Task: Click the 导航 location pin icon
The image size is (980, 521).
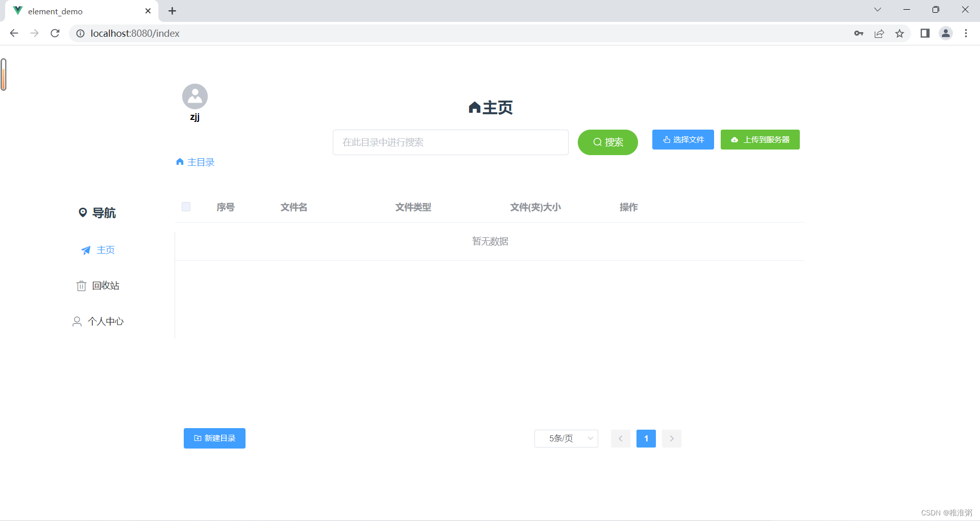Action: [x=83, y=212]
